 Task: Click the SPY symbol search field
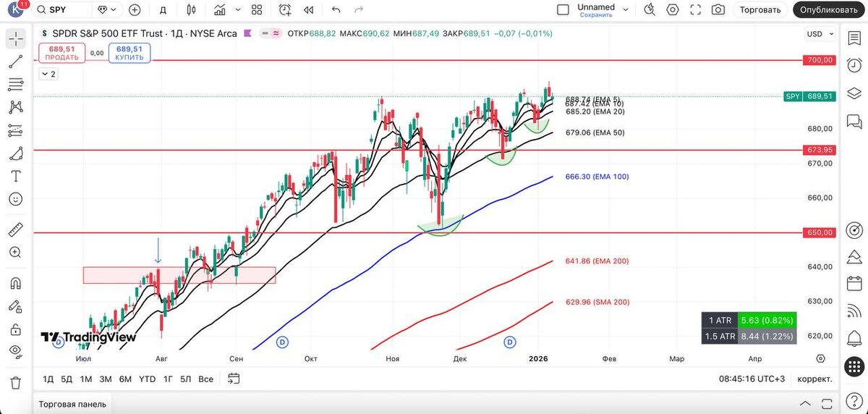point(63,9)
